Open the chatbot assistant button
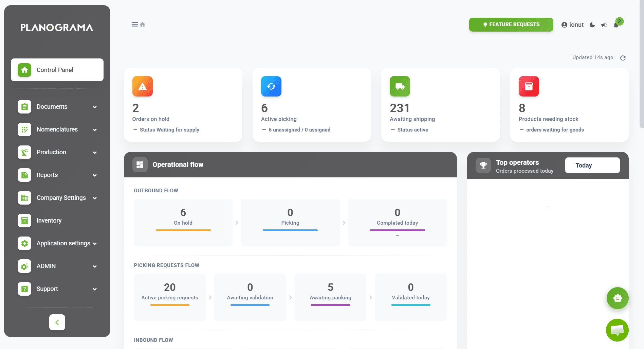This screenshot has width=644, height=349. pyautogui.click(x=618, y=298)
